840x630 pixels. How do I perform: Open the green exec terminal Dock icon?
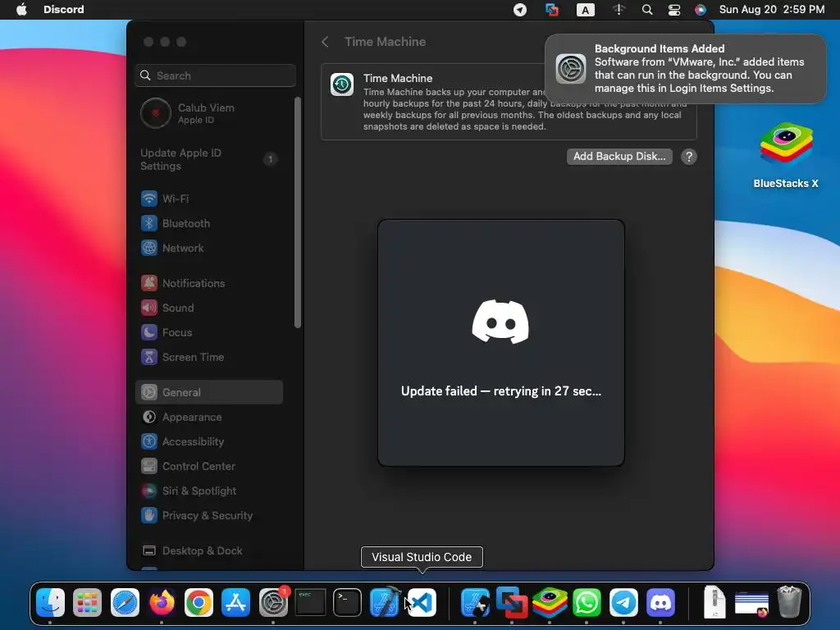coord(310,603)
